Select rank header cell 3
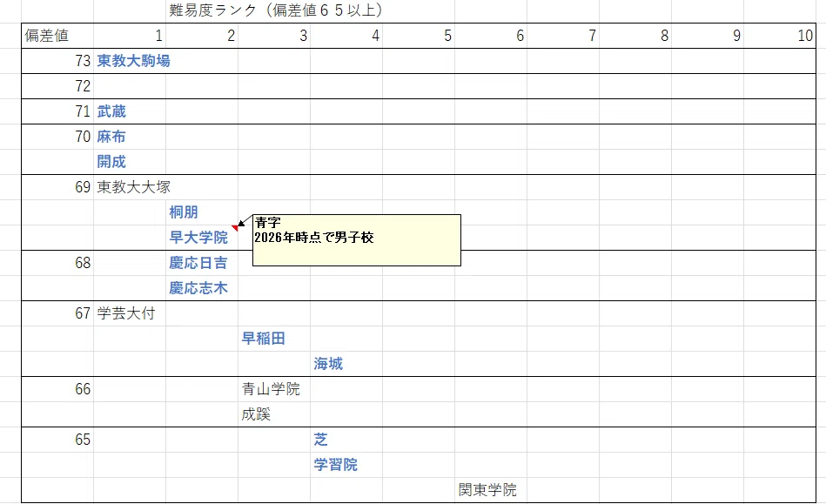This screenshot has height=504, width=826. 274,36
